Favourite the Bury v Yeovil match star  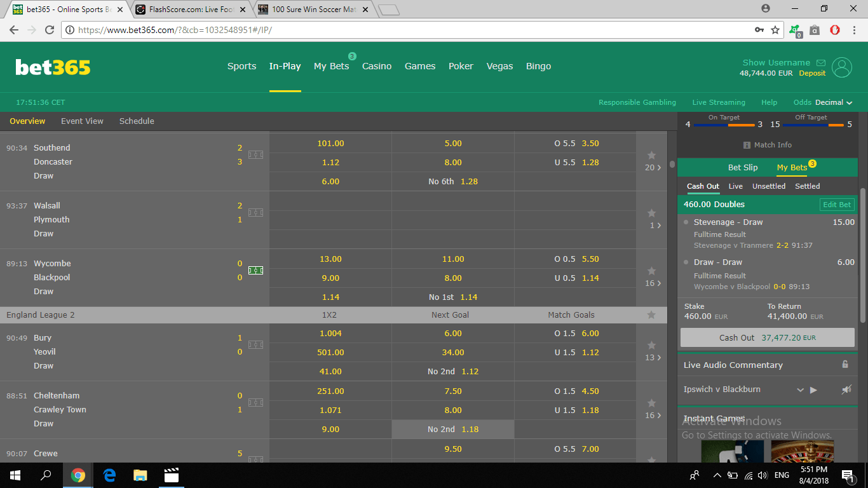click(651, 345)
